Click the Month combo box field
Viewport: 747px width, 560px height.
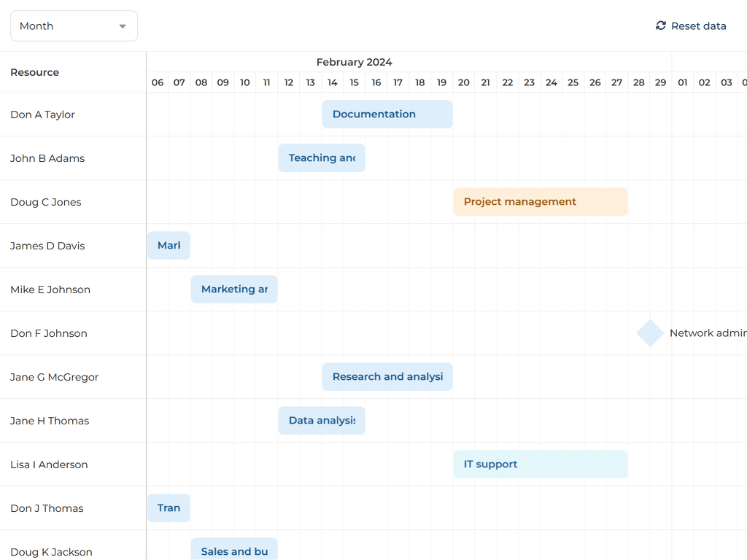[x=66, y=26]
